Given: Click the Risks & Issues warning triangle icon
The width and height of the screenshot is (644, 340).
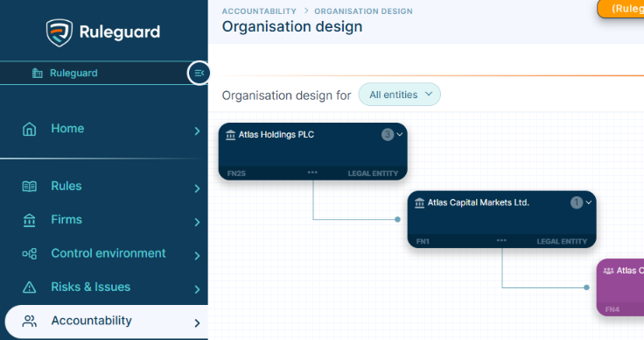Looking at the screenshot, I should (29, 287).
